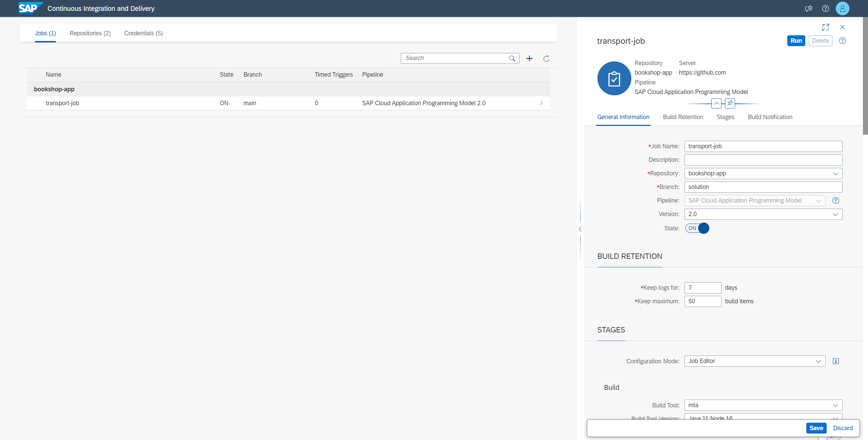
Task: Switch to the Jobs (1) tab
Action: click(x=45, y=33)
